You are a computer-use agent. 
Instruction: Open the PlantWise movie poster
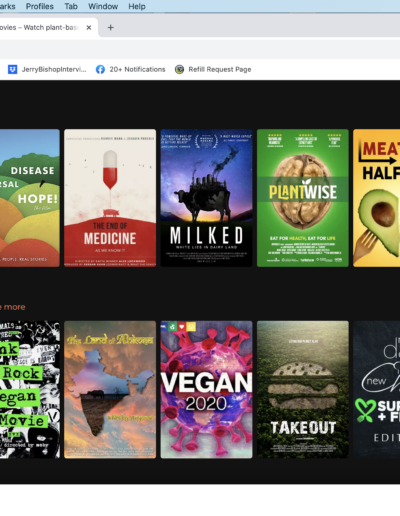coord(303,198)
